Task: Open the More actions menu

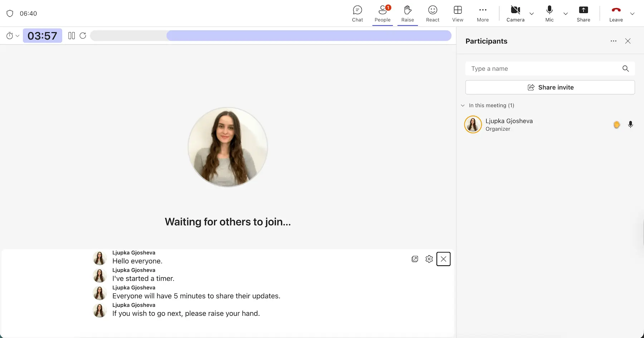Action: pyautogui.click(x=483, y=14)
